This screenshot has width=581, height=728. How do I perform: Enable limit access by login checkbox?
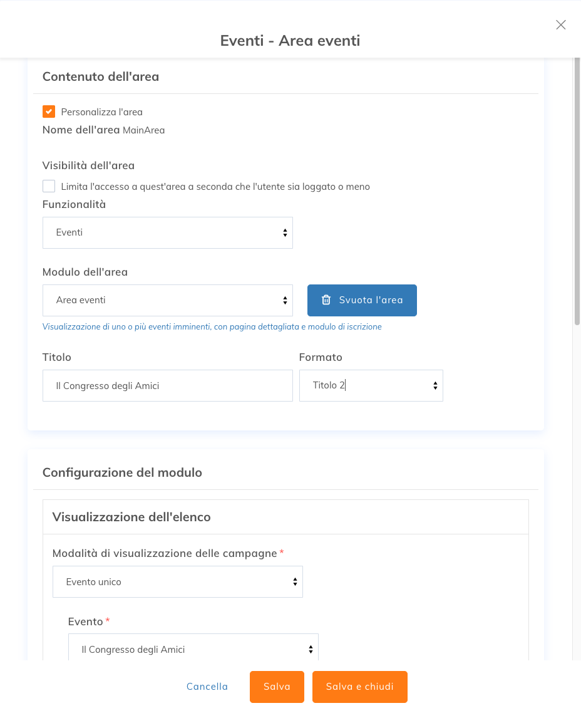pos(49,186)
